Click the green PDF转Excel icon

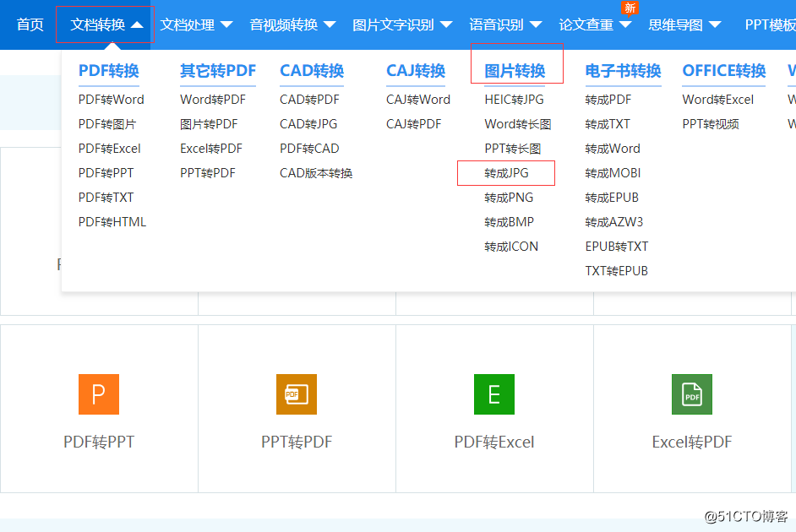[494, 394]
